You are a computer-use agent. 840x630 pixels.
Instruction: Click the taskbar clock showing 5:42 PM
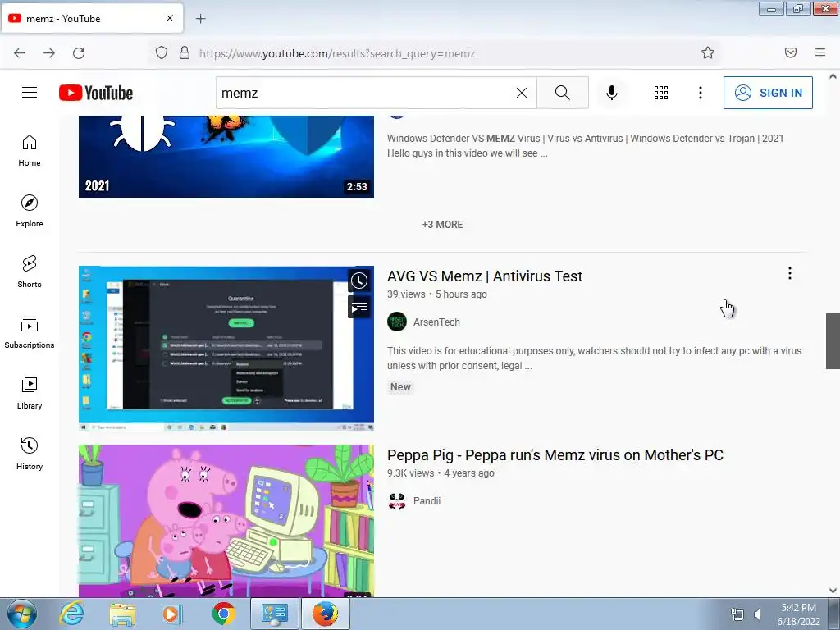click(x=798, y=614)
